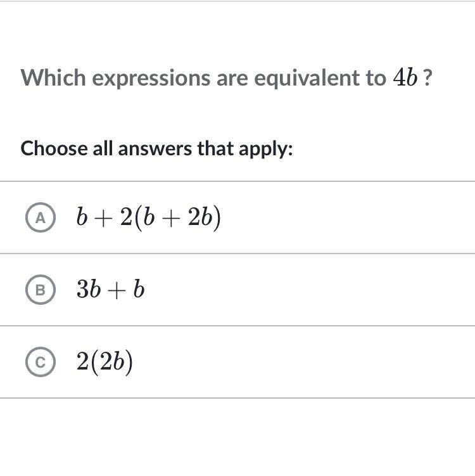475x476 pixels.
Task: Click the word 'apply:' in the instructions
Action: (x=266, y=150)
